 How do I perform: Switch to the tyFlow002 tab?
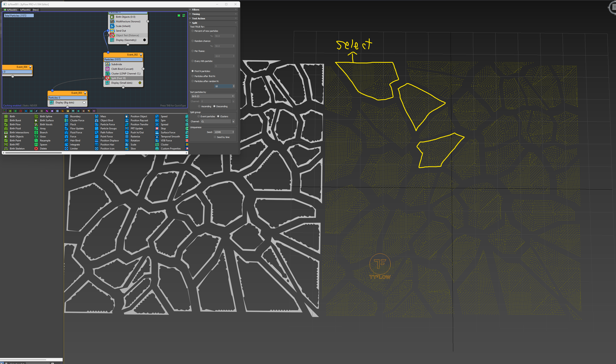25,10
